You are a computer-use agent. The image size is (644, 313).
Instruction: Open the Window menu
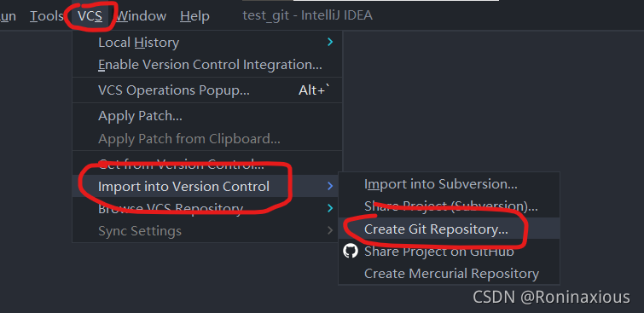(142, 16)
